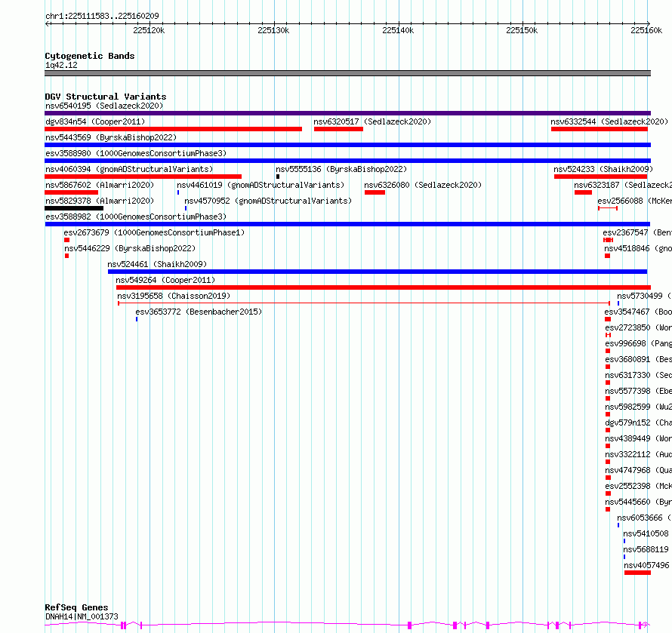Click the 225140k ruler tick label
Screen dimensions: 672x633
click(x=398, y=30)
